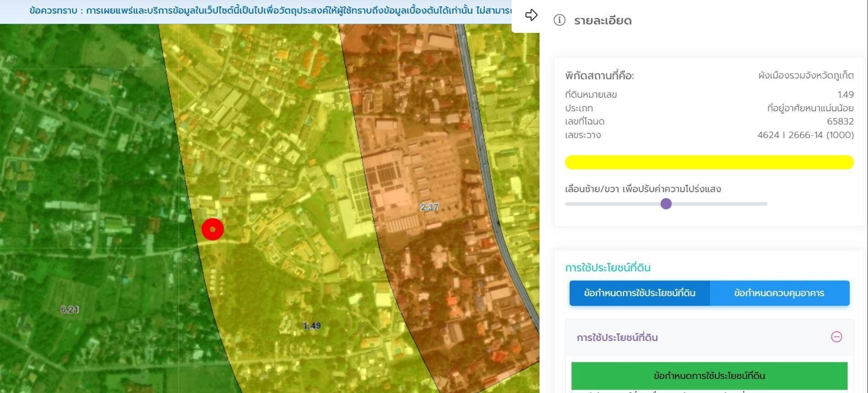Viewport: 868px width, 393px height.
Task: Click the yellow zone color bar
Action: click(709, 162)
